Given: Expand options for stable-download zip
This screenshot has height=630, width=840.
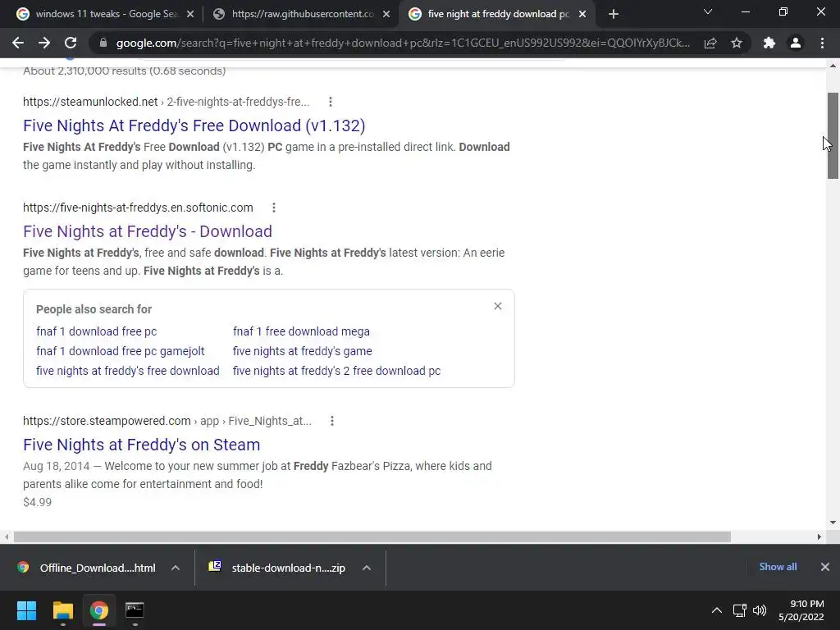Looking at the screenshot, I should (x=367, y=568).
